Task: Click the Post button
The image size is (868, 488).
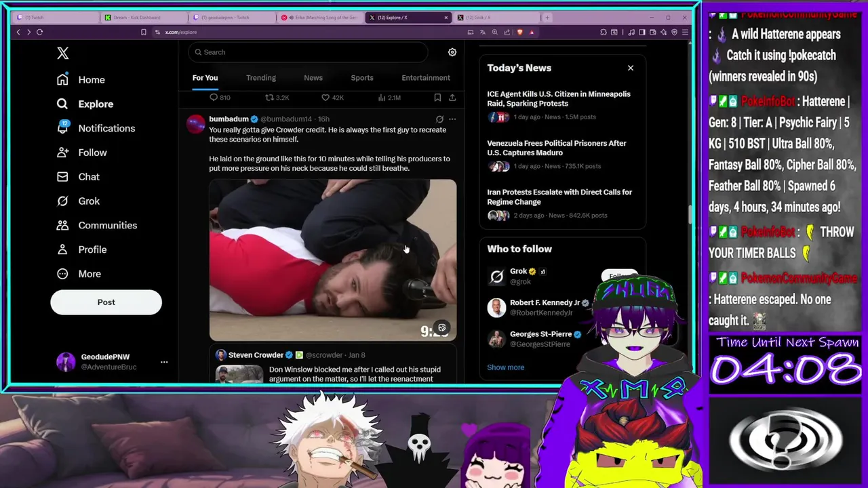Action: point(106,302)
